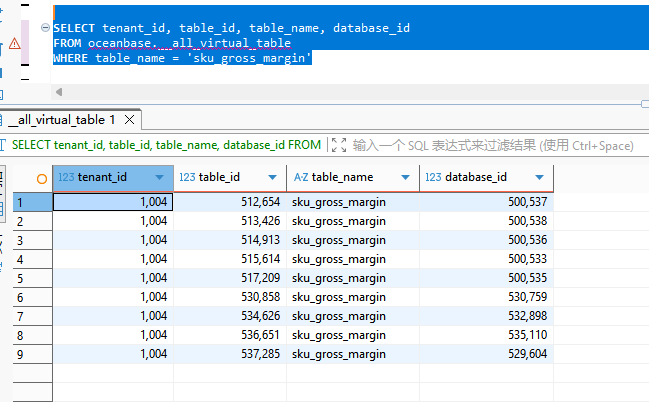
Task: Collapse the SELECT statement fold marker
Action: point(47,27)
